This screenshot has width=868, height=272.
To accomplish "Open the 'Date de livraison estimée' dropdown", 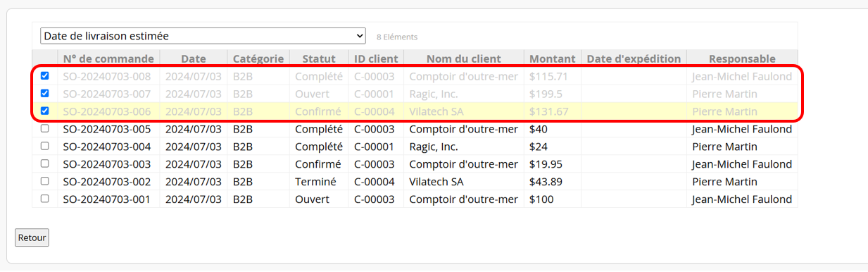I will pyautogui.click(x=203, y=36).
